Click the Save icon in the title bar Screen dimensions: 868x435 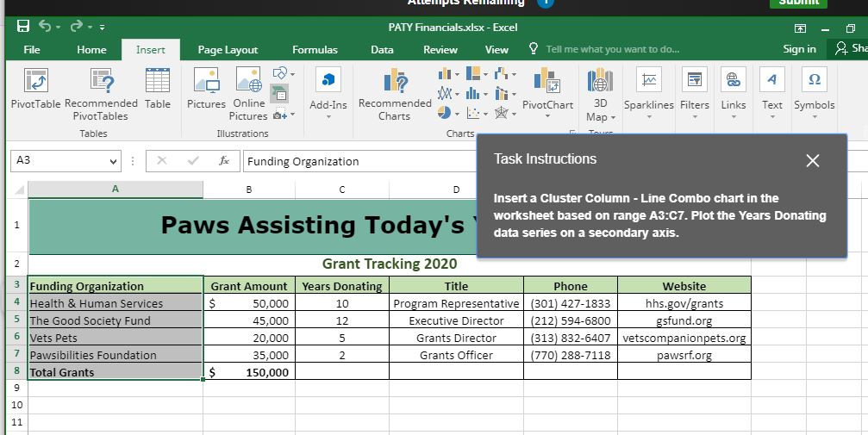pyautogui.click(x=23, y=26)
